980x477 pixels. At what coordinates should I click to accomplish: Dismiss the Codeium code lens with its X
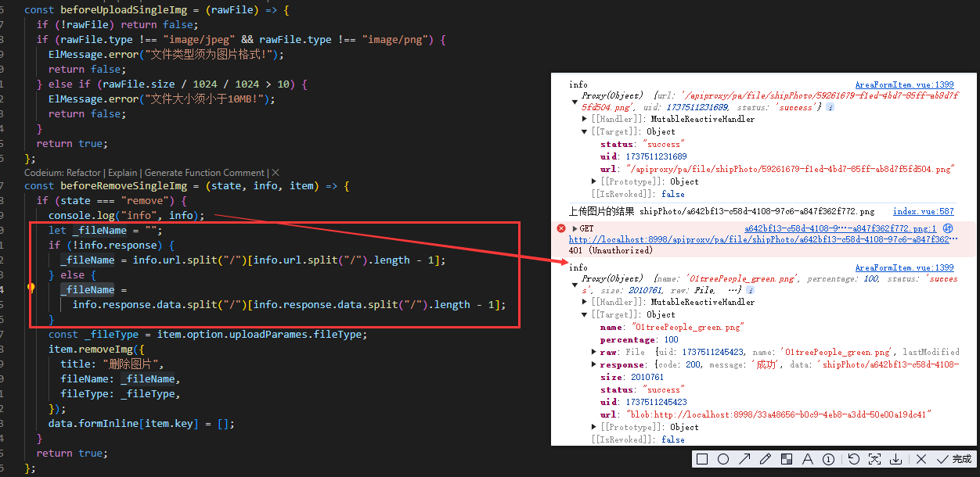[x=276, y=173]
